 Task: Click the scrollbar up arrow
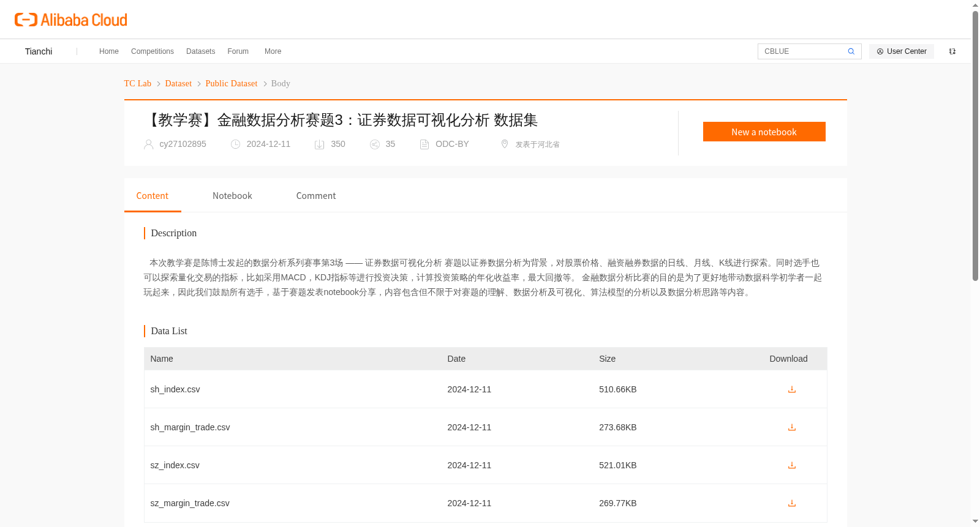pyautogui.click(x=975, y=5)
